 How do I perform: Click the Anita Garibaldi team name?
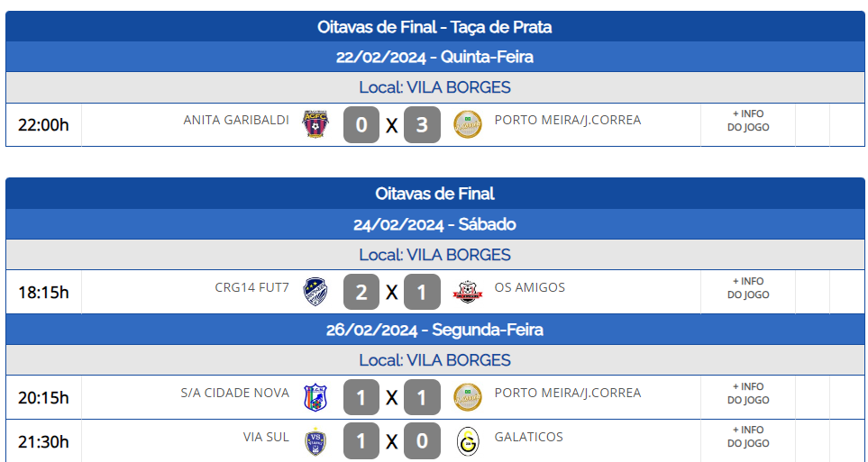tap(236, 120)
